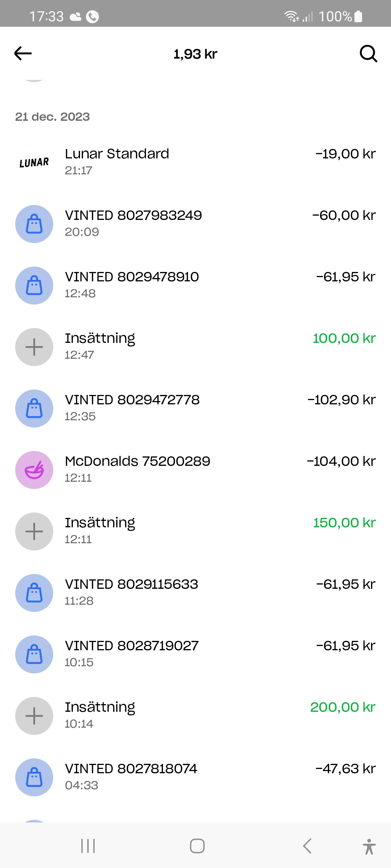Screen dimensions: 391x868
Task: Tap the back arrow at top left
Action: point(23,54)
